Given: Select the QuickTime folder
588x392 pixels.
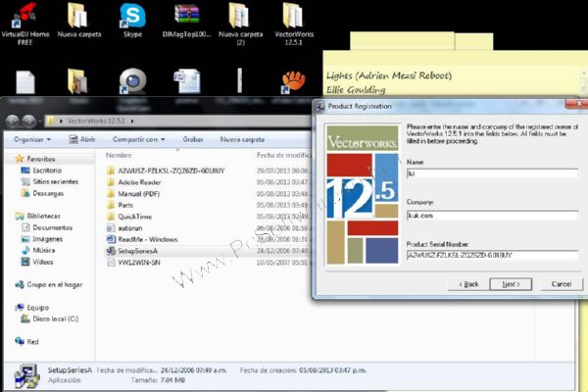Looking at the screenshot, I should (x=129, y=217).
